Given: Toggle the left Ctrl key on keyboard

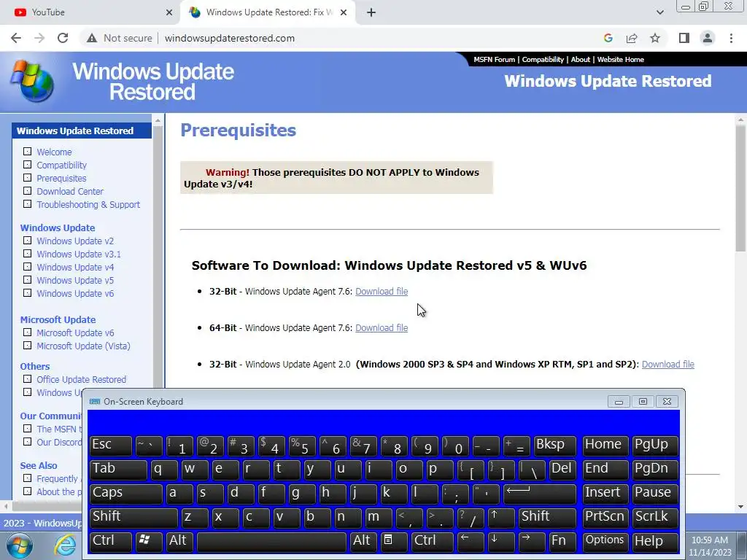Looking at the screenshot, I should tap(111, 541).
